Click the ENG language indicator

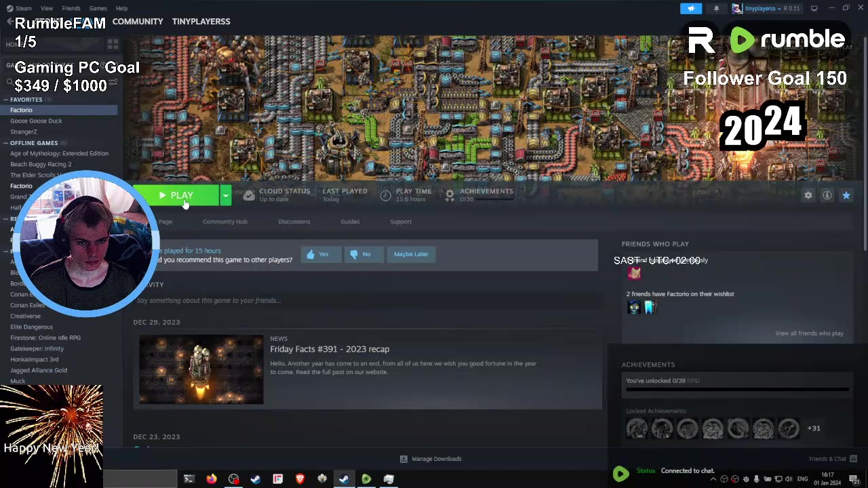pos(803,479)
